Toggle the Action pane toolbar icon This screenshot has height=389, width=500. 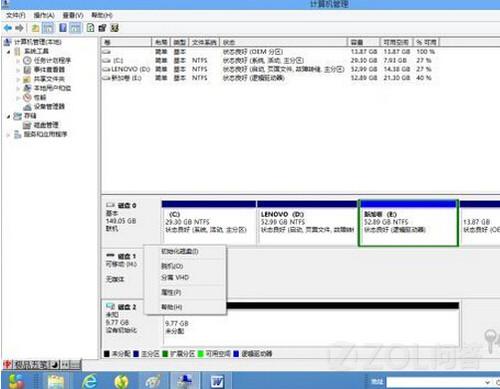tap(76, 28)
